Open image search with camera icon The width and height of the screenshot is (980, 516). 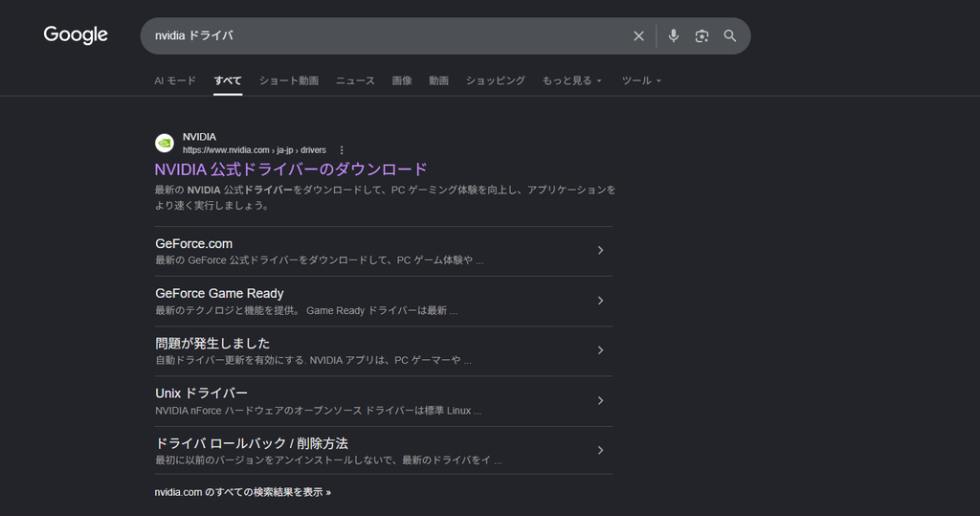click(702, 36)
